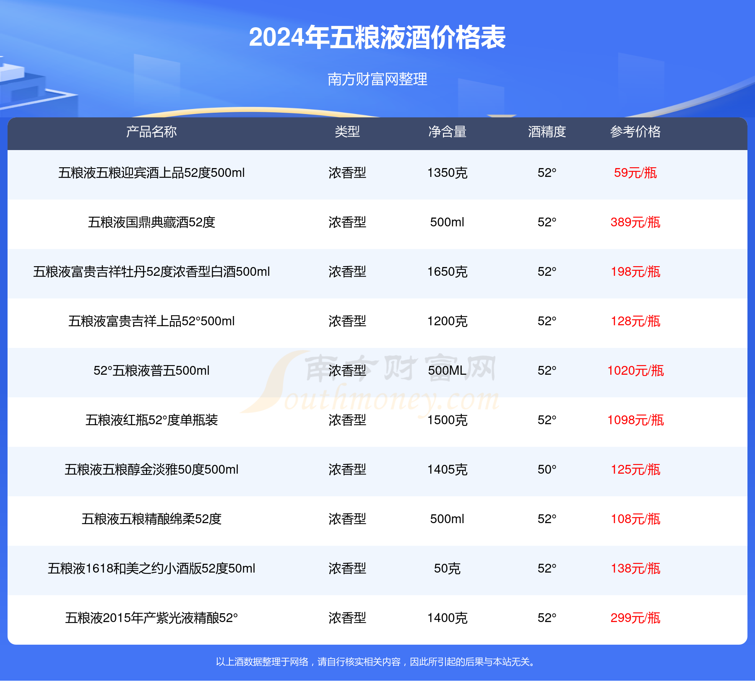This screenshot has width=755, height=700.
Task: Click the price 389元/瓶
Action: pos(635,222)
